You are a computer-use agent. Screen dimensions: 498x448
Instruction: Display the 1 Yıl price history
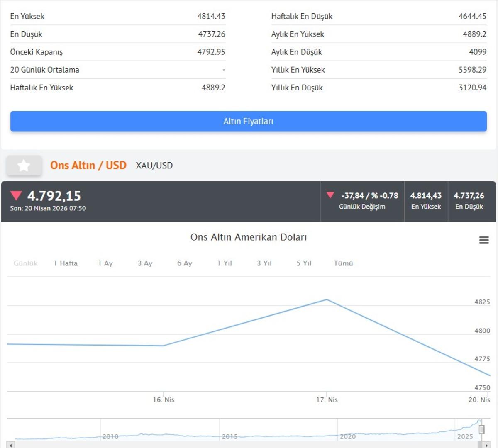[225, 263]
